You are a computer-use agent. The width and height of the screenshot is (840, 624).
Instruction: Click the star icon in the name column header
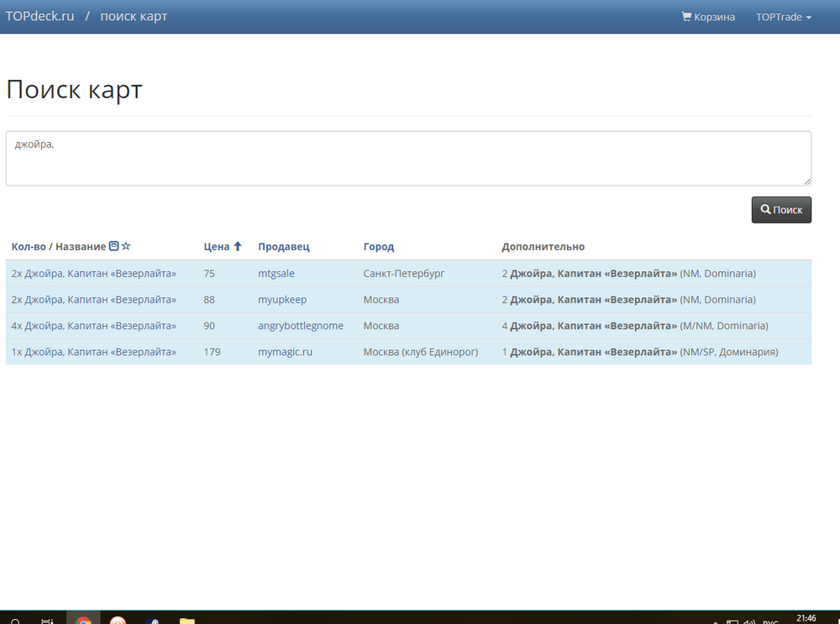[x=126, y=246]
